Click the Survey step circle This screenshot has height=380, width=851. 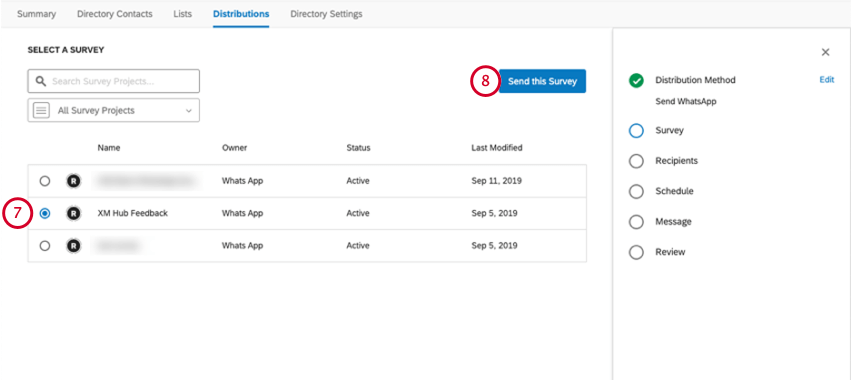point(636,131)
